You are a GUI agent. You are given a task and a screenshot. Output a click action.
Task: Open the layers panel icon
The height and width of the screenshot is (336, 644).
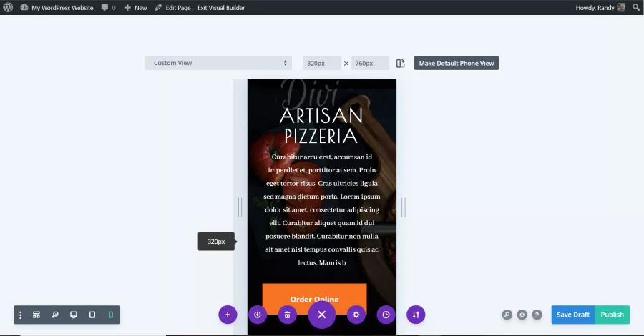tap(522, 315)
